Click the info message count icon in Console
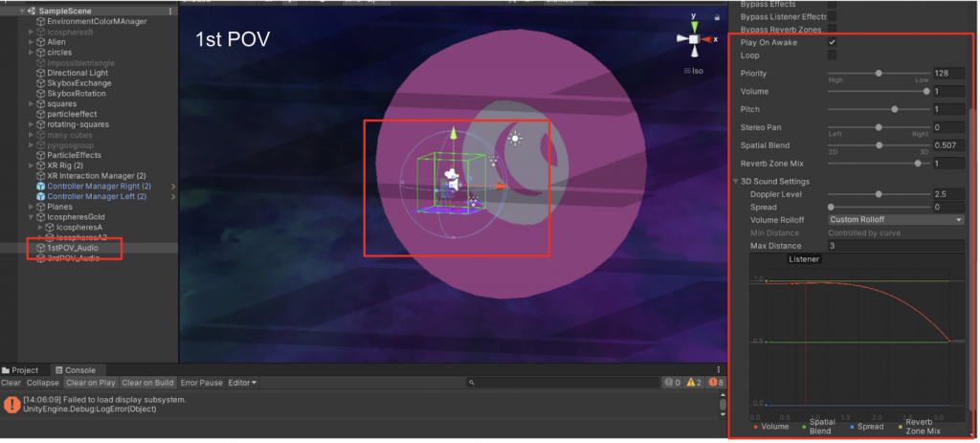The height and width of the screenshot is (443, 980). [668, 383]
